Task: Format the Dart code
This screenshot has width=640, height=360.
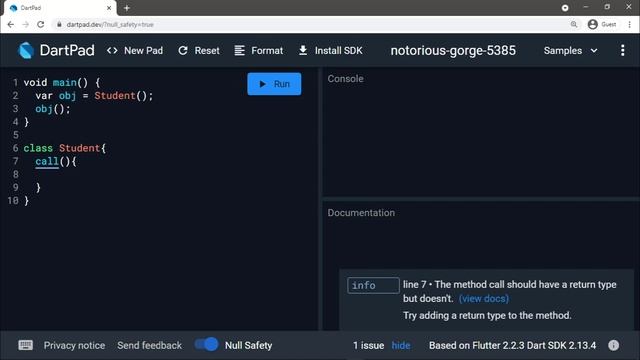Action: tap(259, 51)
